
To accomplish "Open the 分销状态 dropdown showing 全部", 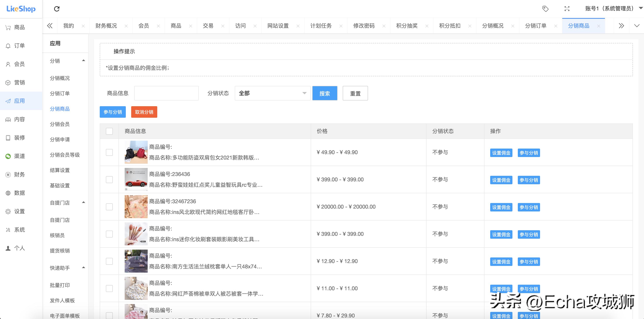I will (x=272, y=93).
